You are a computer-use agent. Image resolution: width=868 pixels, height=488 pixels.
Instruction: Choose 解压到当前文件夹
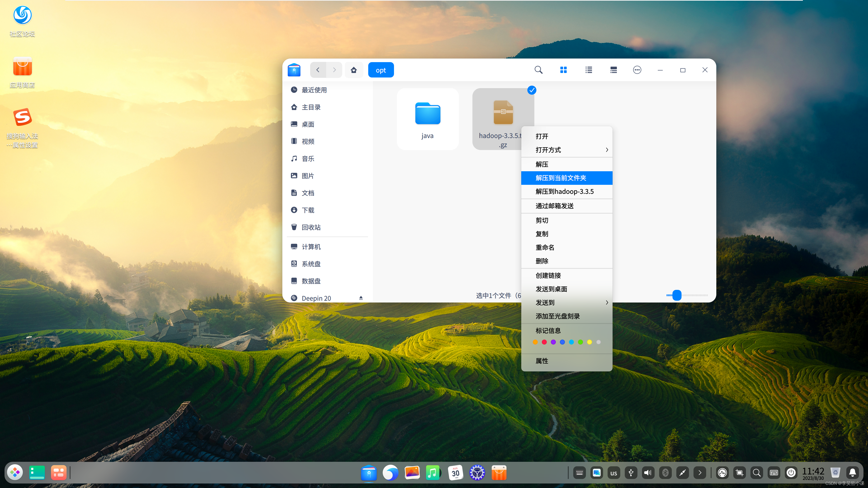point(567,178)
